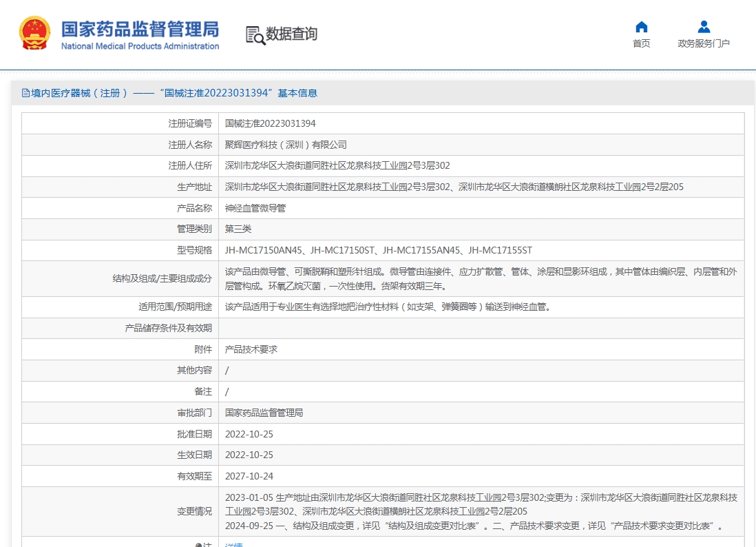This screenshot has height=547, width=756.
Task: Click the 注册证编号 label cell
Action: coord(120,123)
